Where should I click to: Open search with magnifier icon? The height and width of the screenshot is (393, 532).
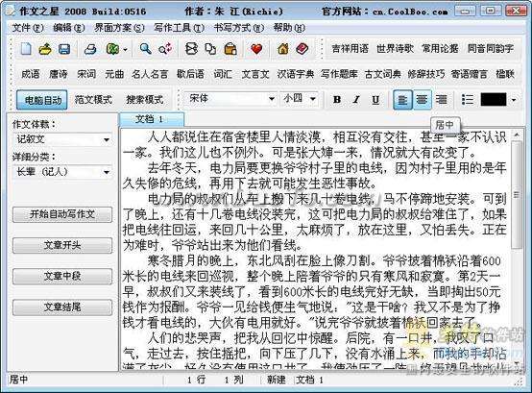click(x=146, y=49)
